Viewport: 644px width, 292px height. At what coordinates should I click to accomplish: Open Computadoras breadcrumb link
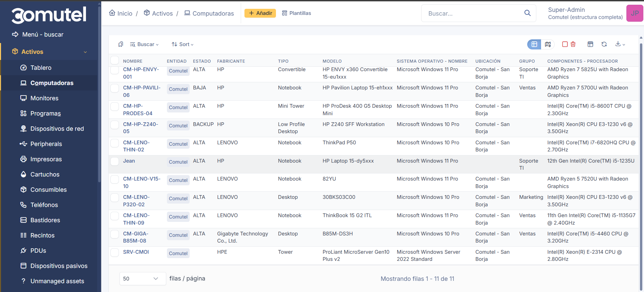pyautogui.click(x=209, y=13)
